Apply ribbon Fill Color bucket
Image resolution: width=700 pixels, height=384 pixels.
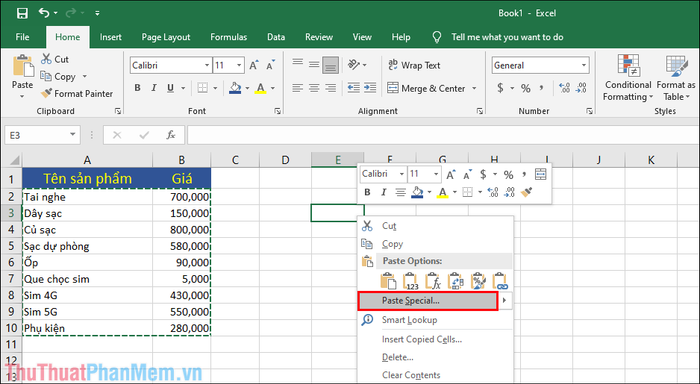(235, 88)
